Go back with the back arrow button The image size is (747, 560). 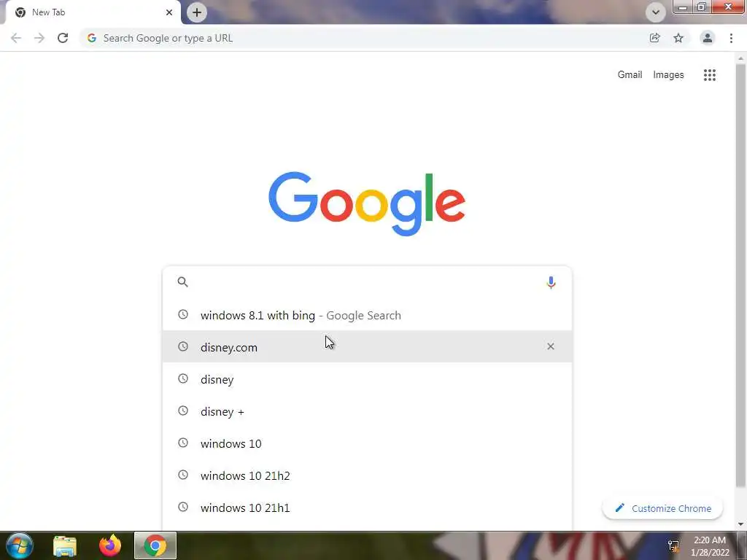coord(16,38)
